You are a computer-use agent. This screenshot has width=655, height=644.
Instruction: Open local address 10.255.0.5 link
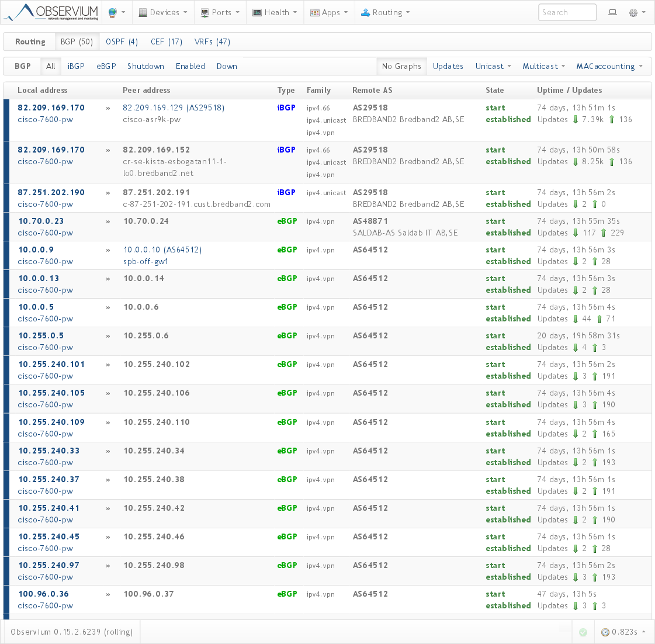click(41, 335)
